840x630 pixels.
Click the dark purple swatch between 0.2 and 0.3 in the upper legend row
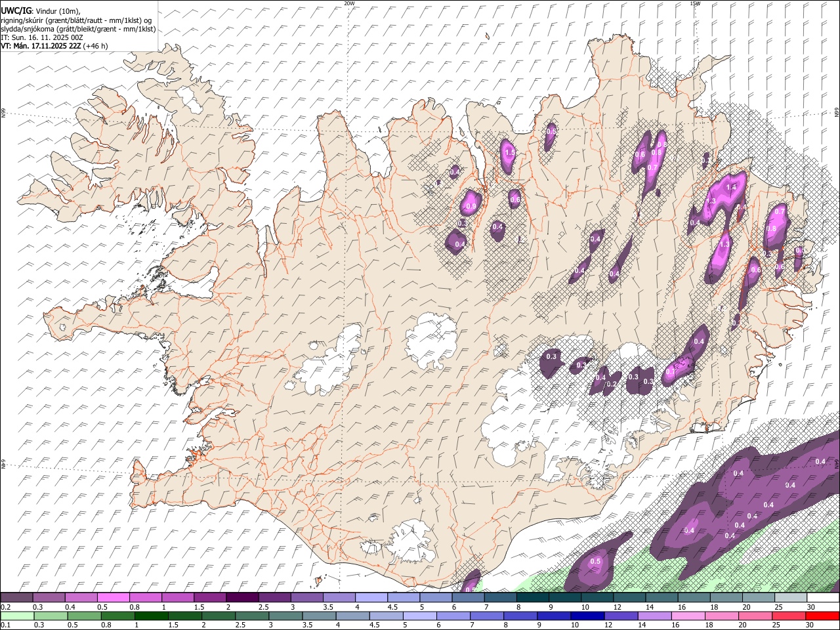(17, 598)
